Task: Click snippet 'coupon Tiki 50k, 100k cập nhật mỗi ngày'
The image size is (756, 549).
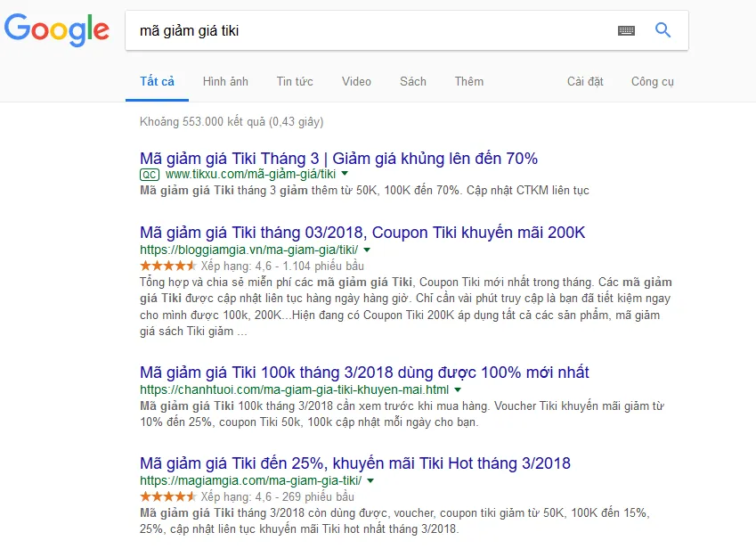Action: [347, 422]
